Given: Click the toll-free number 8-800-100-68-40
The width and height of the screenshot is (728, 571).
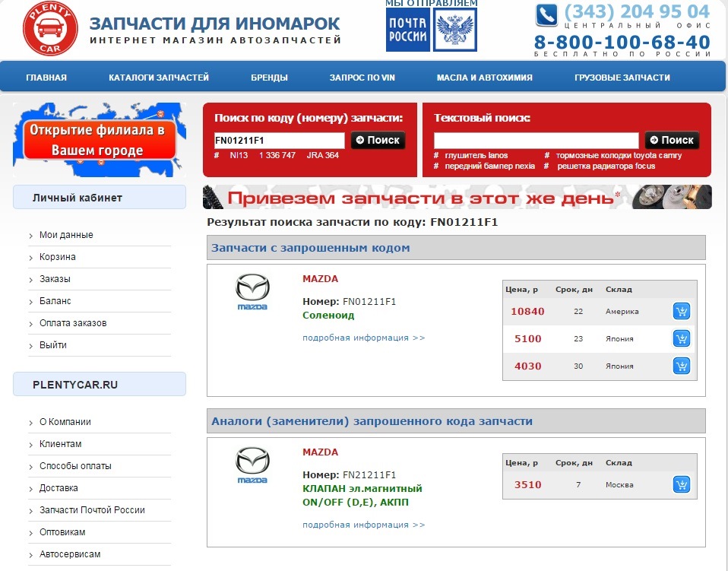Looking at the screenshot, I should [x=622, y=43].
